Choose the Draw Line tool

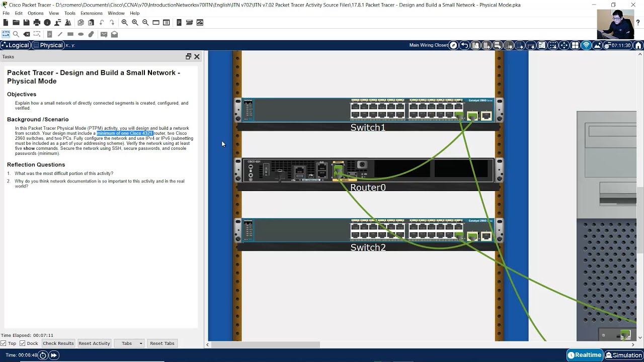tap(60, 34)
